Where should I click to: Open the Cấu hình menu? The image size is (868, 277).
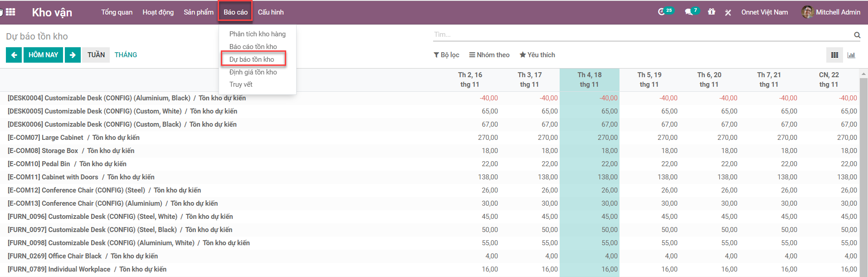(271, 12)
